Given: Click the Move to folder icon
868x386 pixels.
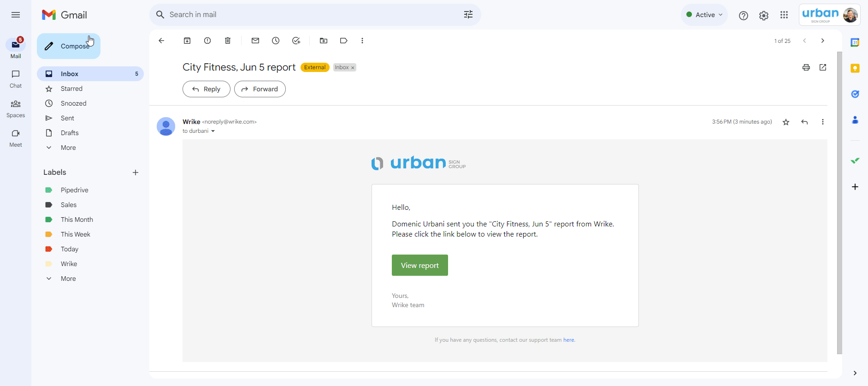Looking at the screenshot, I should tap(324, 41).
